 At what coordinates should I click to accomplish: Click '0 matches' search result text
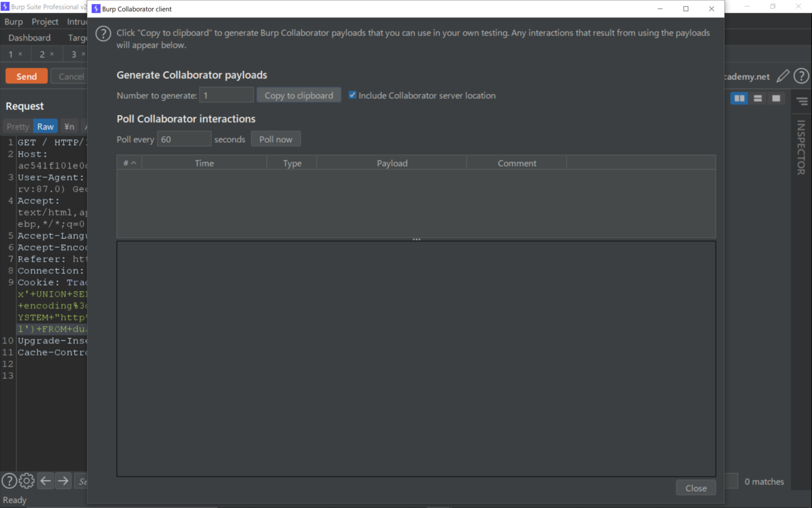pyautogui.click(x=765, y=482)
